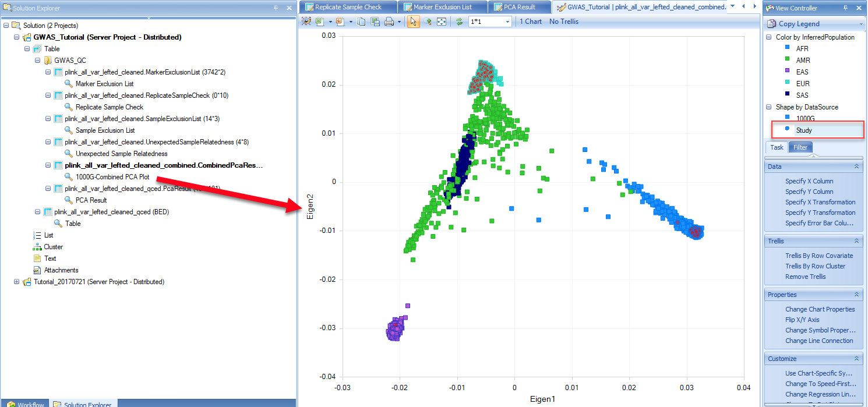868x407 pixels.
Task: Collapse the Solution (2 Projects) root node
Action: [6, 26]
